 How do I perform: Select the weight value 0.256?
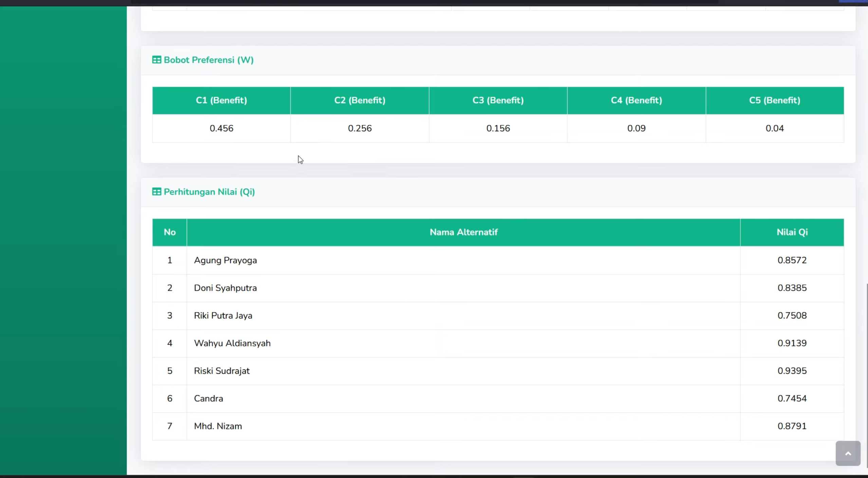pos(360,128)
